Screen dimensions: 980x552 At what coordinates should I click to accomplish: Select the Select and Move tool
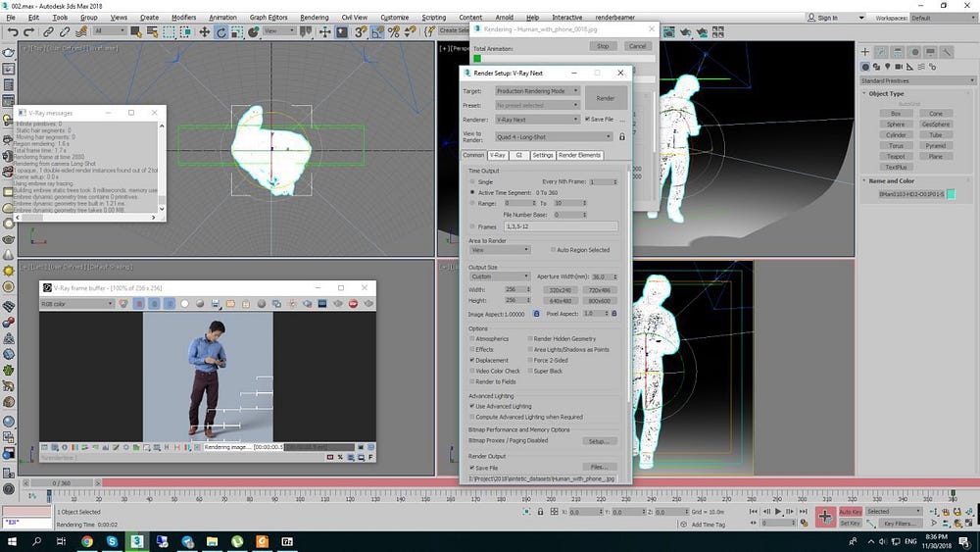205,32
